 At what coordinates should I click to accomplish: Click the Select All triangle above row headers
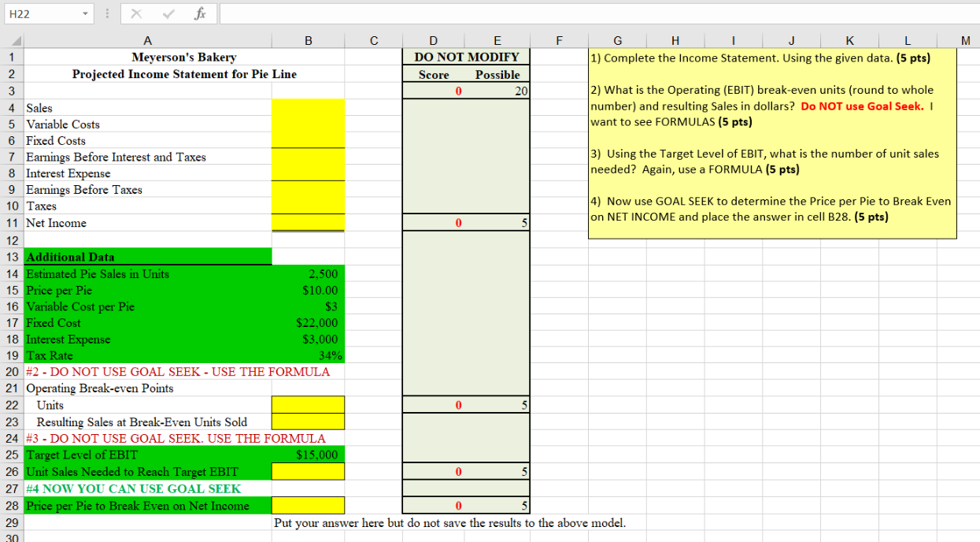[16, 40]
